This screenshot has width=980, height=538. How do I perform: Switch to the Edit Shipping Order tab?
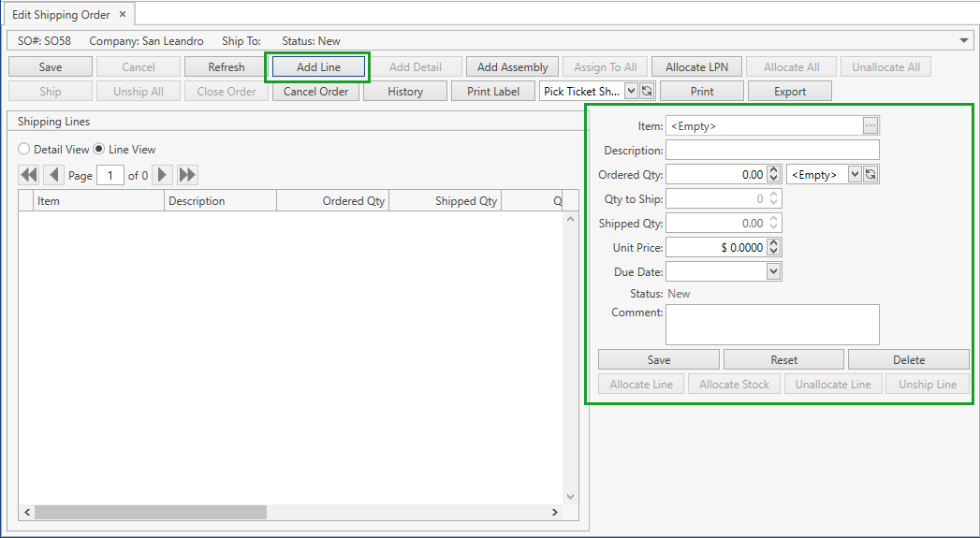[61, 15]
